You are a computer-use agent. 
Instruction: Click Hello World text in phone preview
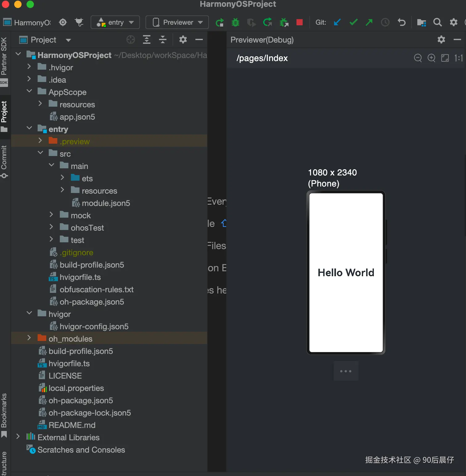[x=346, y=273]
